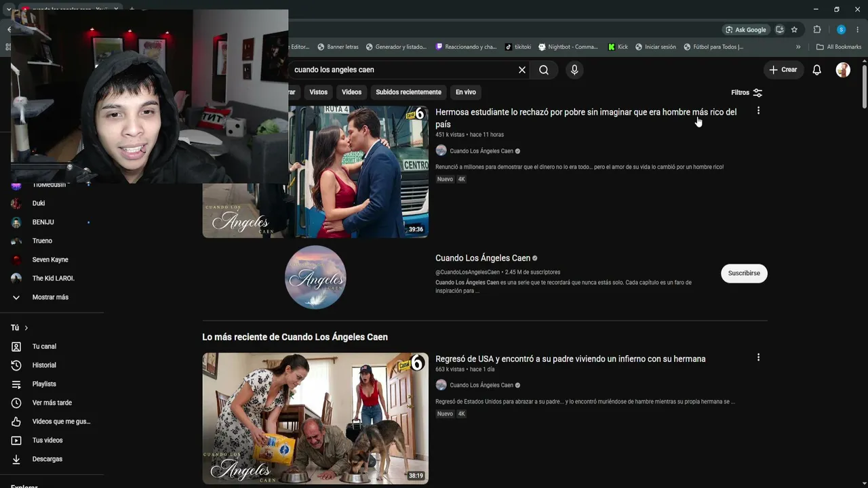Click the Crear button
Image resolution: width=868 pixels, height=488 pixels.
click(x=783, y=70)
